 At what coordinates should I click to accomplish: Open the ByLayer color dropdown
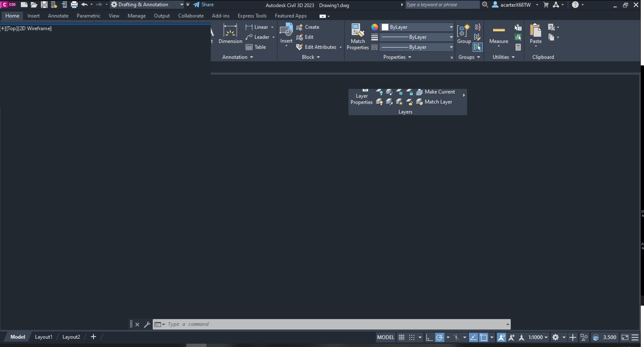pyautogui.click(x=451, y=27)
